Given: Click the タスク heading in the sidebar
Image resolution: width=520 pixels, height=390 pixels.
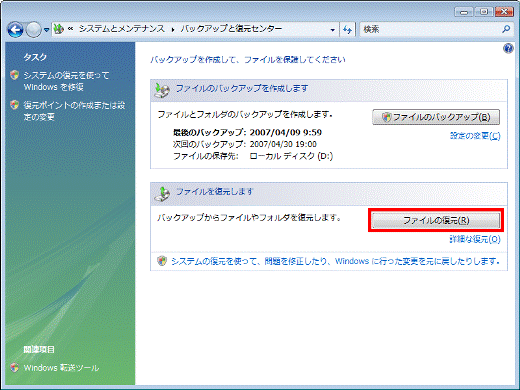Looking at the screenshot, I should pos(35,57).
